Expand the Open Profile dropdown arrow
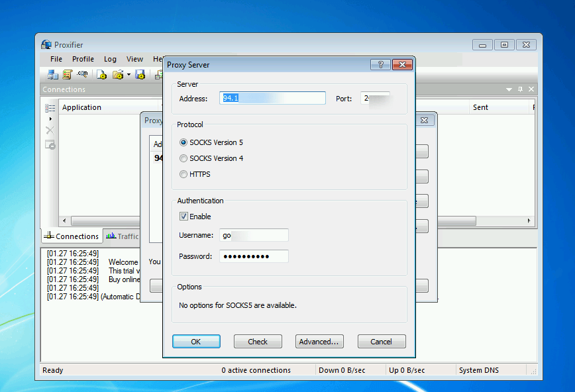This screenshot has width=575, height=392. tap(129, 75)
